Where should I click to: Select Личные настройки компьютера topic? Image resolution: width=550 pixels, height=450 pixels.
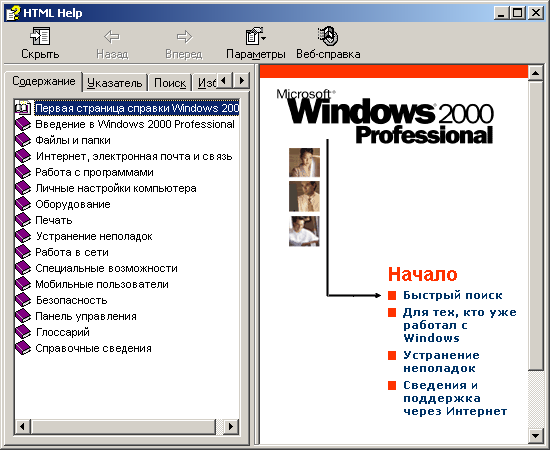116,188
